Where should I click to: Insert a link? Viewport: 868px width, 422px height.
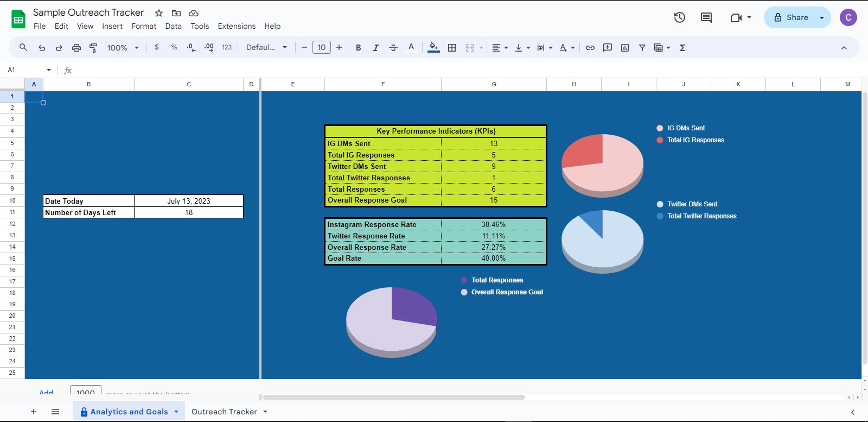coord(590,48)
